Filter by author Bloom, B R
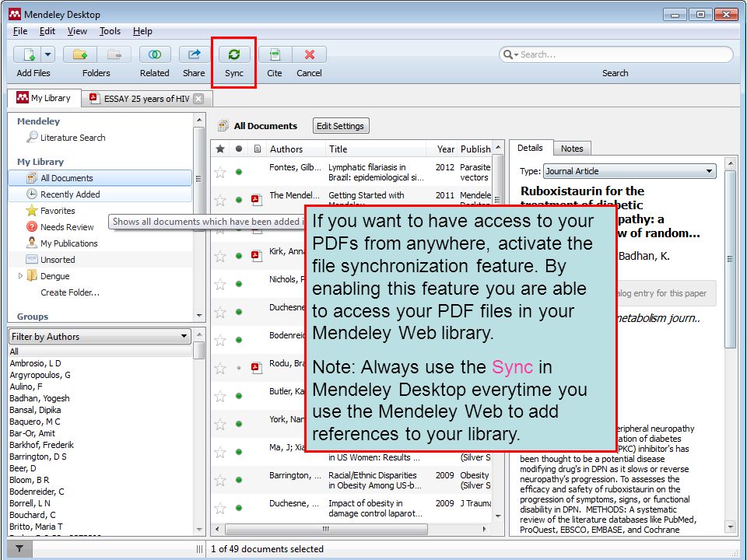 click(29, 480)
